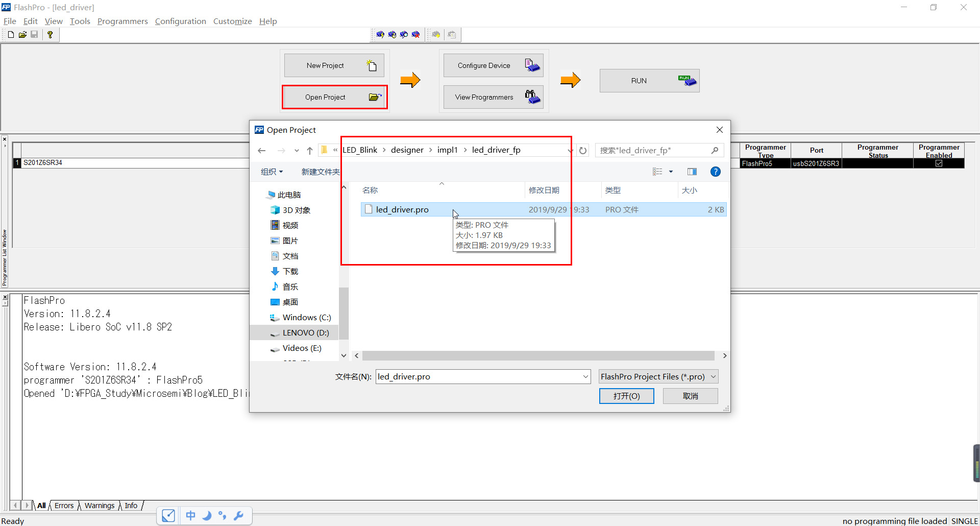The height and width of the screenshot is (526, 980).
Task: Open the wrench settings icon on the IME bar
Action: (x=239, y=516)
